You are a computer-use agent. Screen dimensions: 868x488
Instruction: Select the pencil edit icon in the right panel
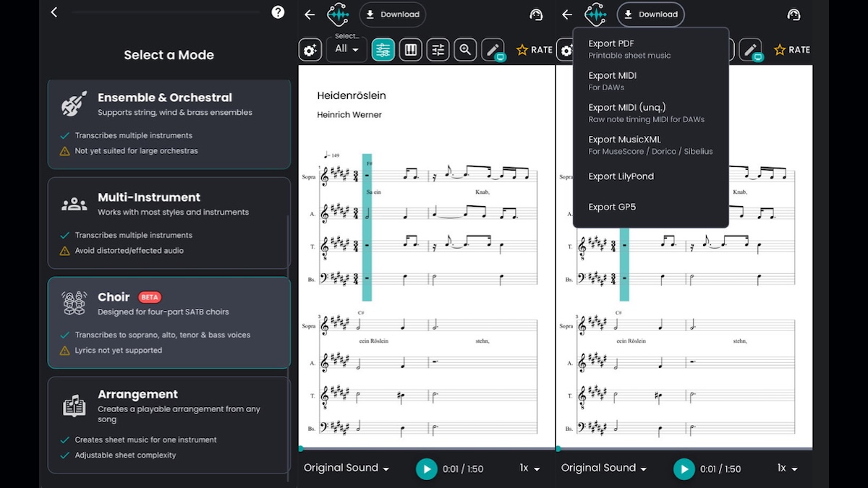[751, 50]
